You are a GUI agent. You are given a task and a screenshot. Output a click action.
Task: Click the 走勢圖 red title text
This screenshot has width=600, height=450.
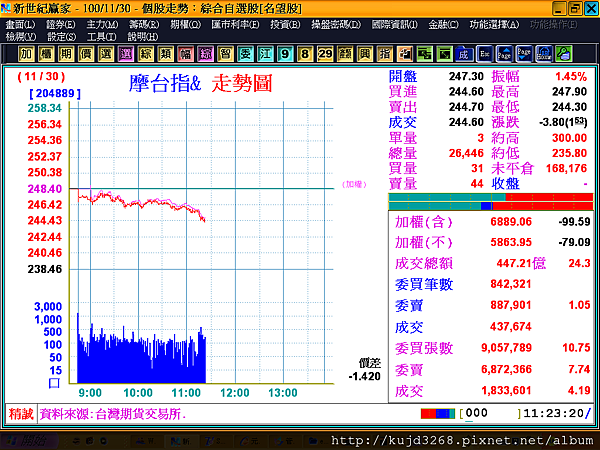coord(242,83)
